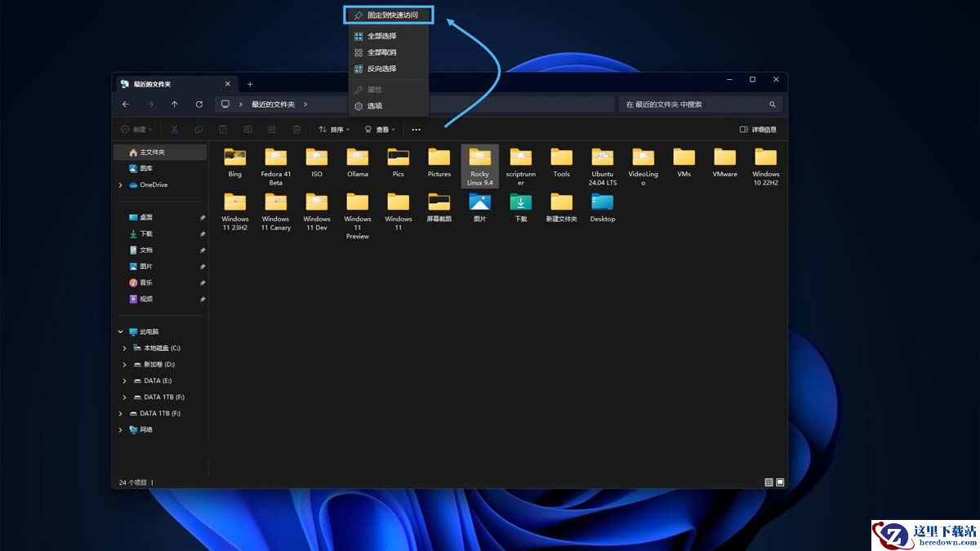Select the ISO folder

tap(317, 162)
